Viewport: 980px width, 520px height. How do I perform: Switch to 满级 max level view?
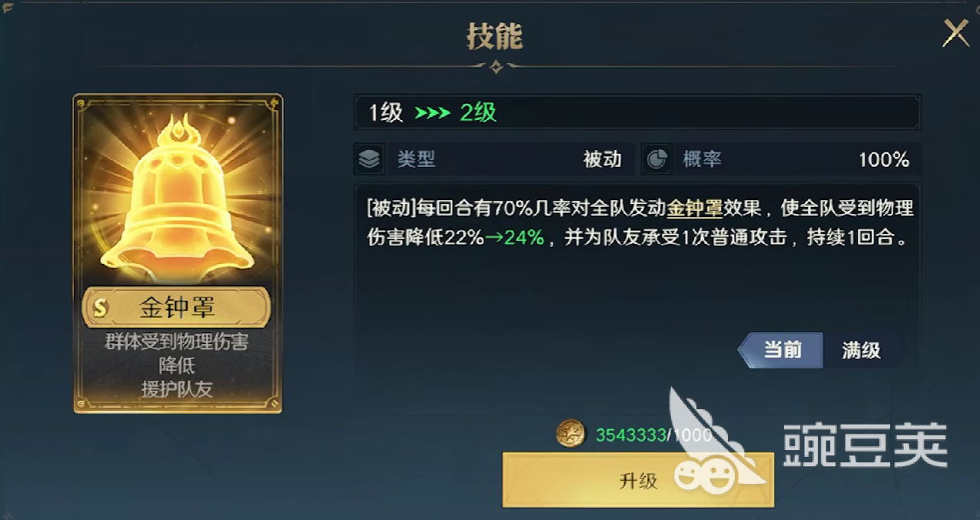pyautogui.click(x=861, y=351)
